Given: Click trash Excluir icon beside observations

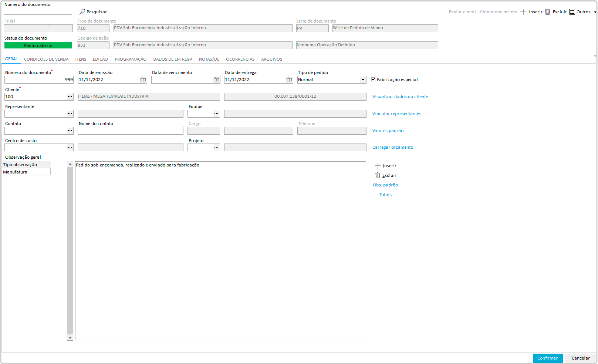Looking at the screenshot, I should (x=378, y=175).
